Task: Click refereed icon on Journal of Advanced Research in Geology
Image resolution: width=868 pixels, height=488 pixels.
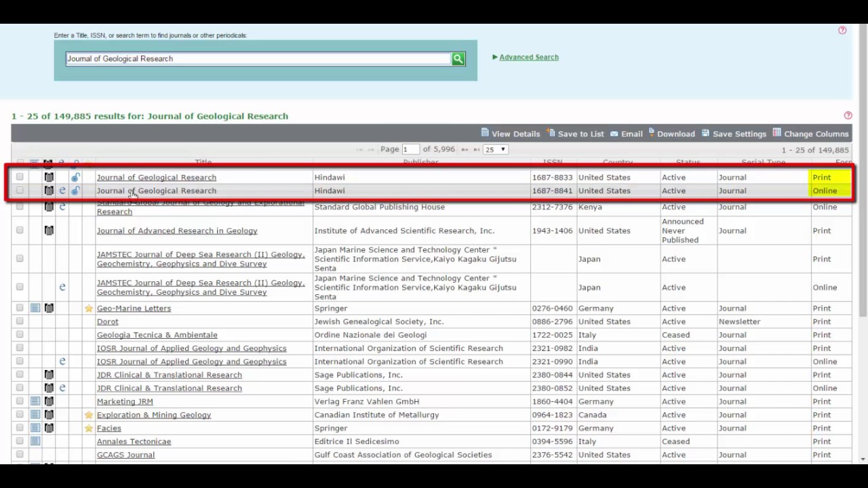Action: point(49,231)
